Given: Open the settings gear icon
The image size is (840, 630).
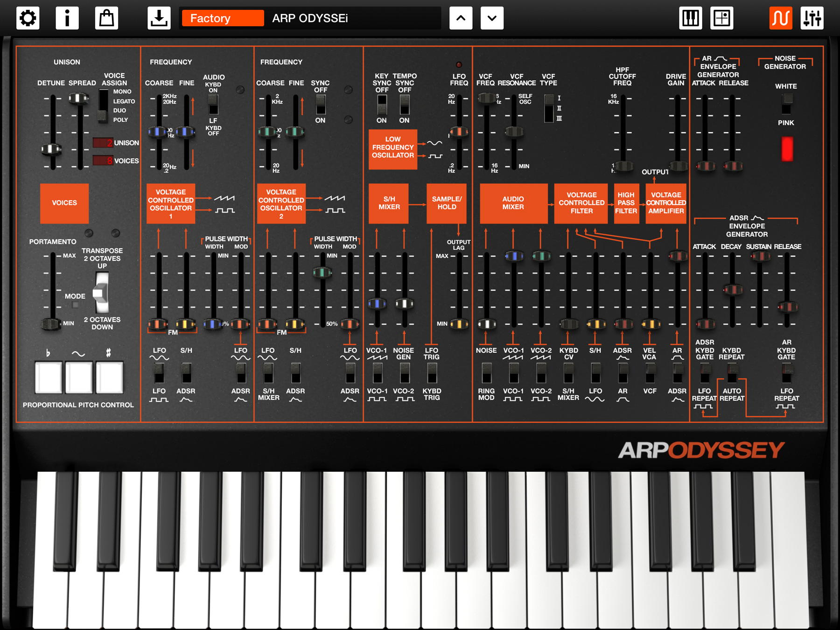Looking at the screenshot, I should click(x=28, y=18).
